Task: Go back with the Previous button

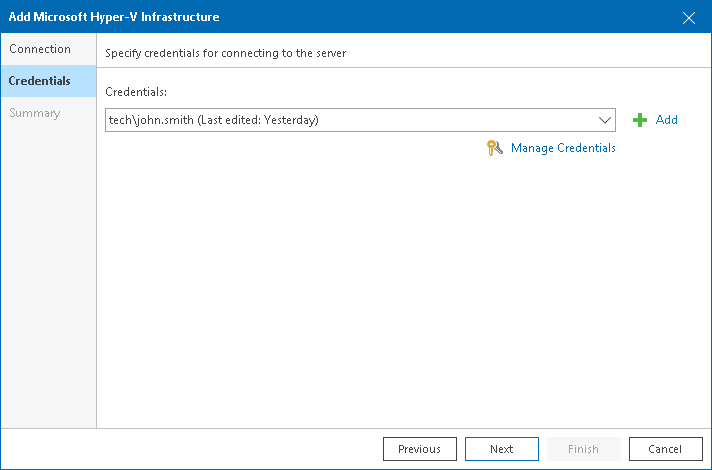Action: 420,449
